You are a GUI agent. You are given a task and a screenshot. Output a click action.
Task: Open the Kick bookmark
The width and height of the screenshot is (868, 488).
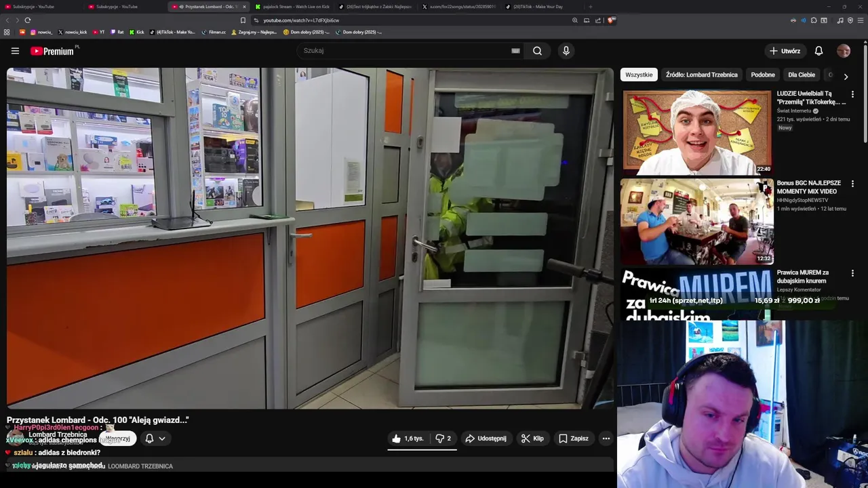[x=136, y=32]
